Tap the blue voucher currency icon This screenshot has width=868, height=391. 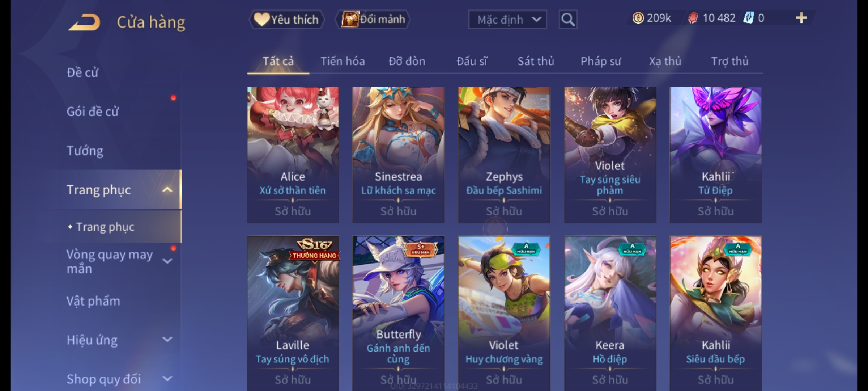point(748,18)
